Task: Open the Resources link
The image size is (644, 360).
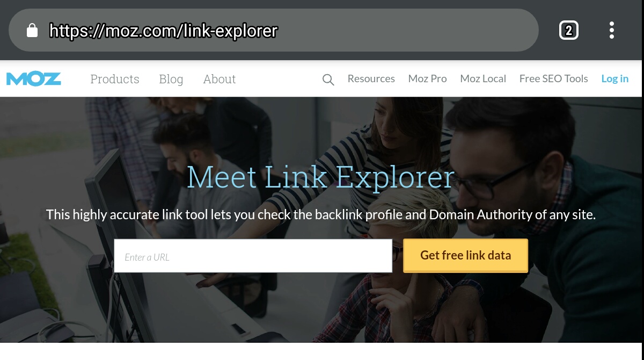Action: coord(371,78)
